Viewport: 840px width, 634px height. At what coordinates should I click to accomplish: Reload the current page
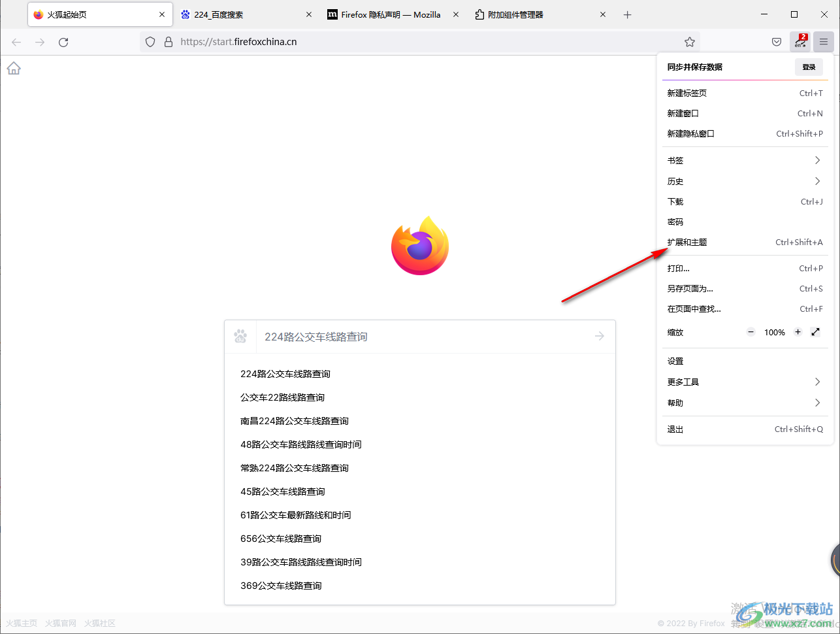tap(63, 42)
